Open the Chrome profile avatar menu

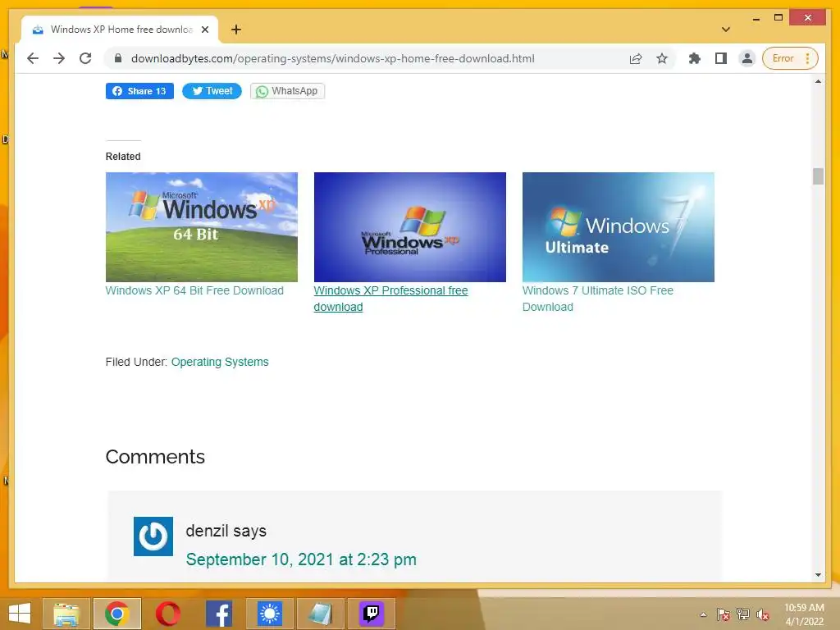(x=746, y=58)
